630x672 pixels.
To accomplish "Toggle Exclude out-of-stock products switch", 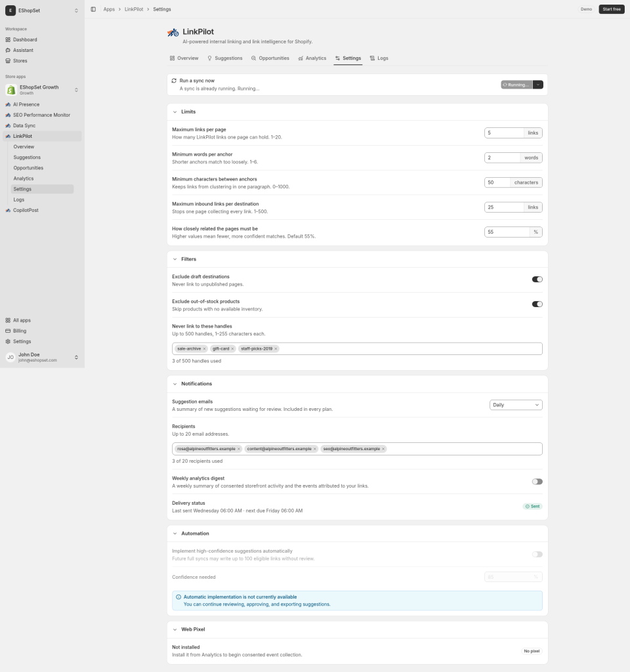I will coord(537,304).
